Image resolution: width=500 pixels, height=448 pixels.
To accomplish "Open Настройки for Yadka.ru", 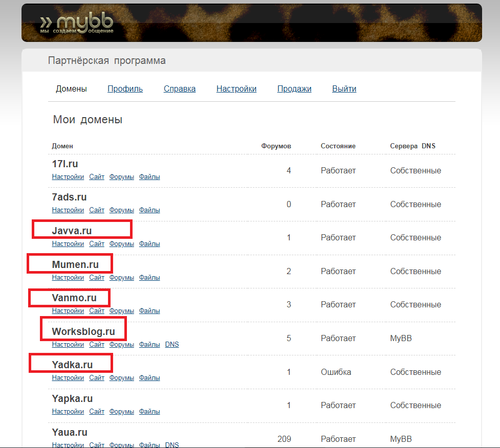I will (x=68, y=378).
